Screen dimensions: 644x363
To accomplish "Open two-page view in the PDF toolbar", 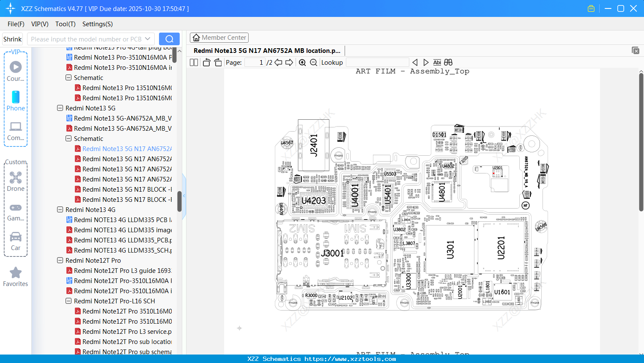I will [193, 62].
